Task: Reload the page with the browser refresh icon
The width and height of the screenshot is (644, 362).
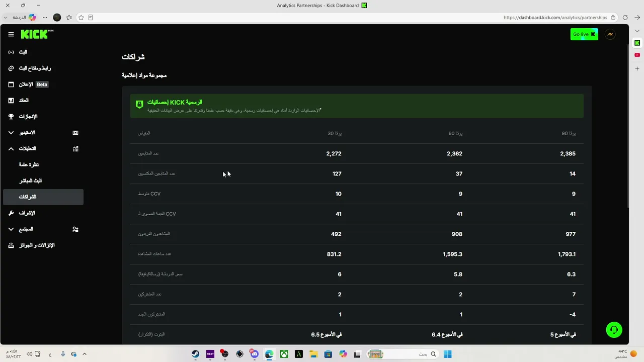Action: pyautogui.click(x=625, y=18)
